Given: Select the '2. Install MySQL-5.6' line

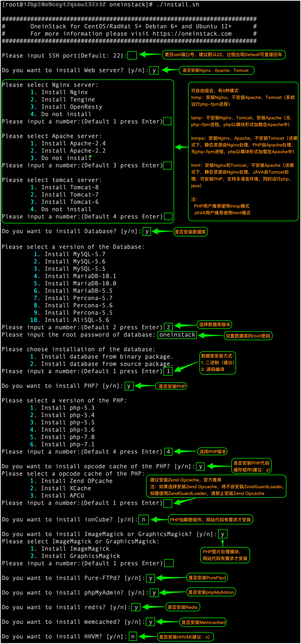Looking at the screenshot, I should (70, 261).
